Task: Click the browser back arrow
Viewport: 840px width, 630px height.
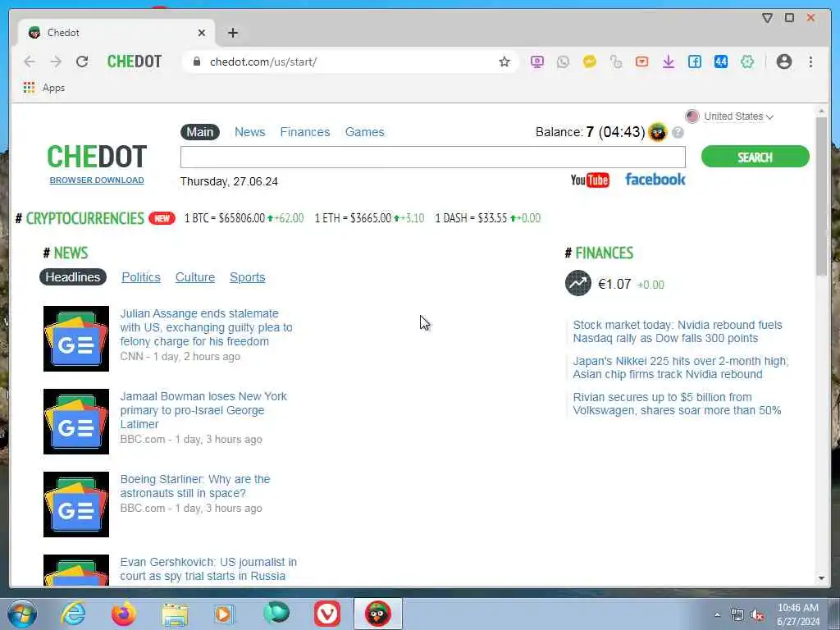Action: [x=30, y=62]
